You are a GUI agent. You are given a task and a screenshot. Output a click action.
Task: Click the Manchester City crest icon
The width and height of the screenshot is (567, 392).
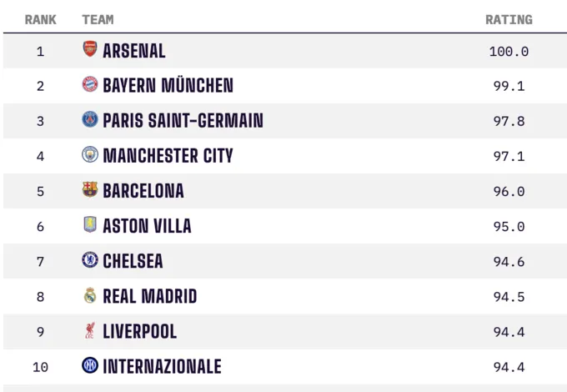point(90,155)
